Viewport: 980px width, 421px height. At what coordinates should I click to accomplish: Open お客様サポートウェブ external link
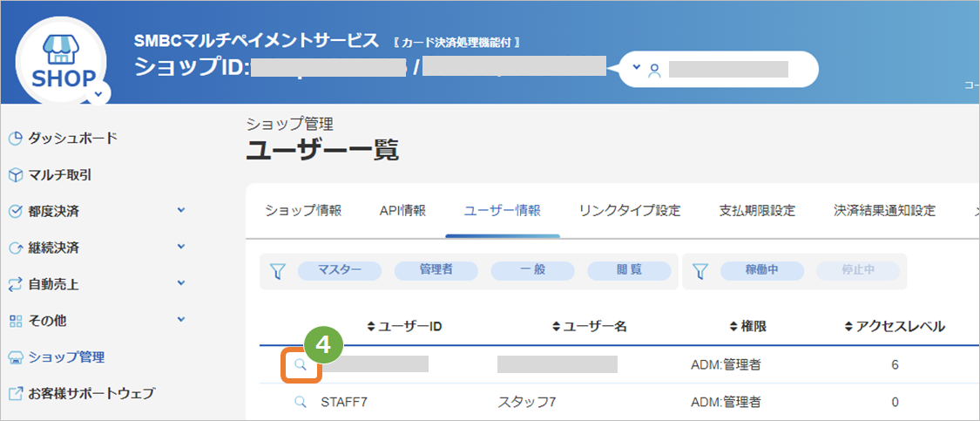[x=81, y=393]
